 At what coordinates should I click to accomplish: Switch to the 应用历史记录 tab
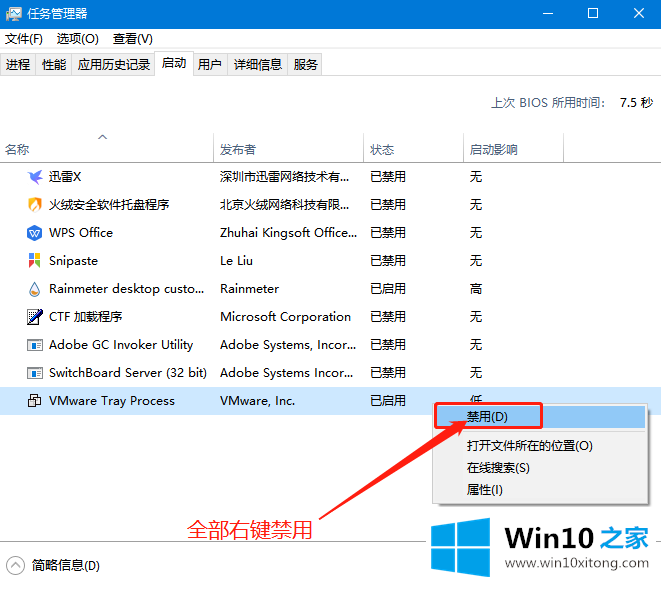click(114, 65)
